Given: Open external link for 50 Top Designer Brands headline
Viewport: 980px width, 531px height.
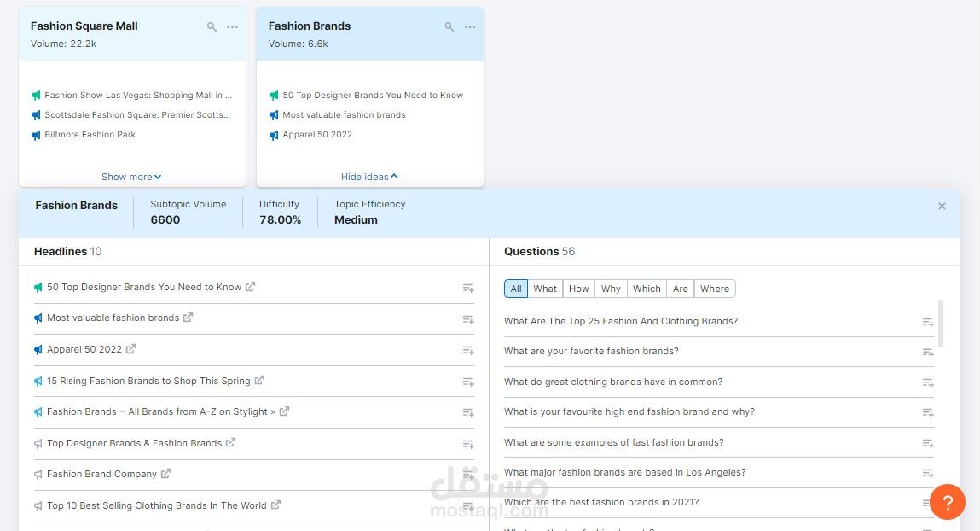Looking at the screenshot, I should click(251, 287).
